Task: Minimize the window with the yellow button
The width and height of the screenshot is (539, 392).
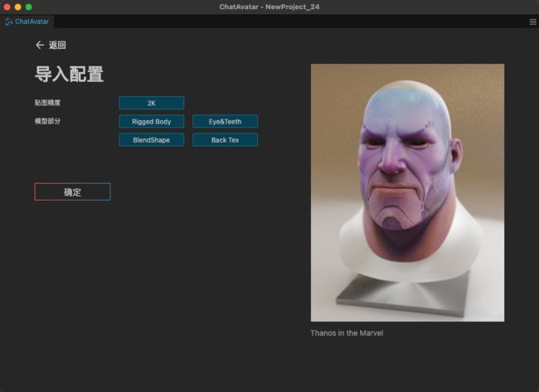Action: click(x=18, y=7)
